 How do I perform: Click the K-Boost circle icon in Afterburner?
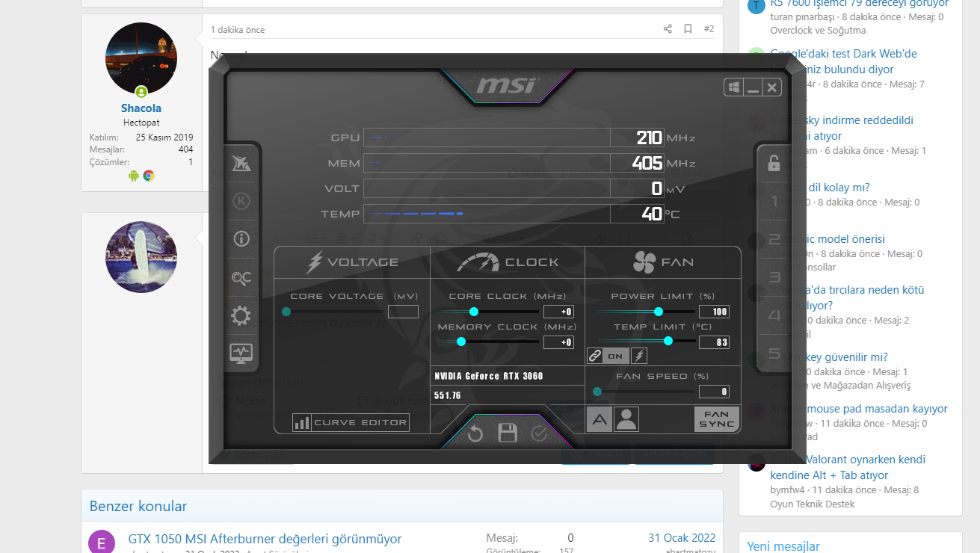click(x=241, y=201)
